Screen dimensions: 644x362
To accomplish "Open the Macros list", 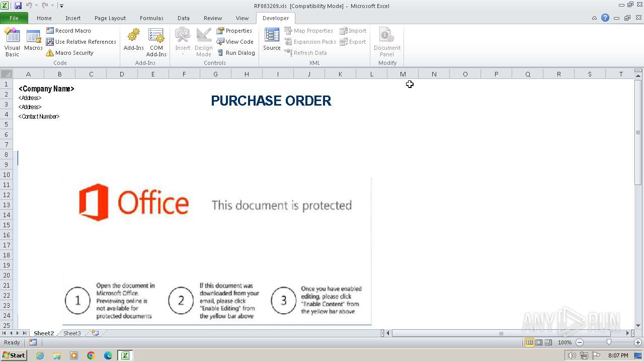I will click(x=33, y=41).
